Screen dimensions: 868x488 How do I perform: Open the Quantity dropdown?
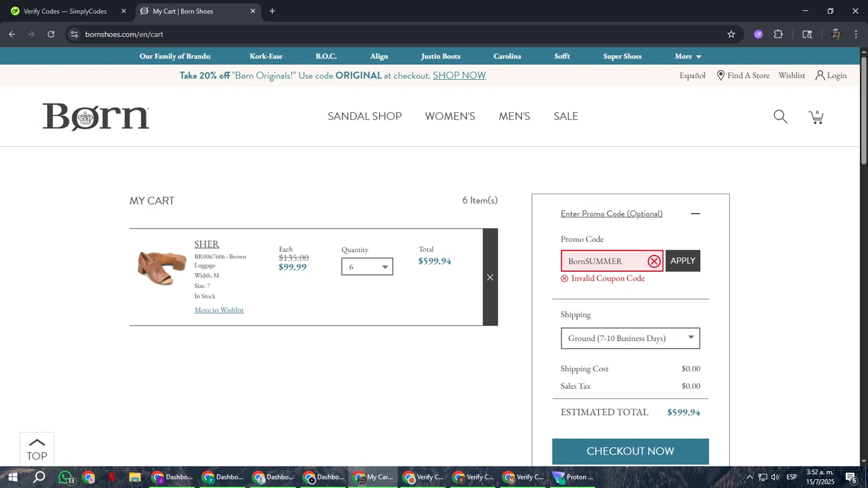click(367, 267)
